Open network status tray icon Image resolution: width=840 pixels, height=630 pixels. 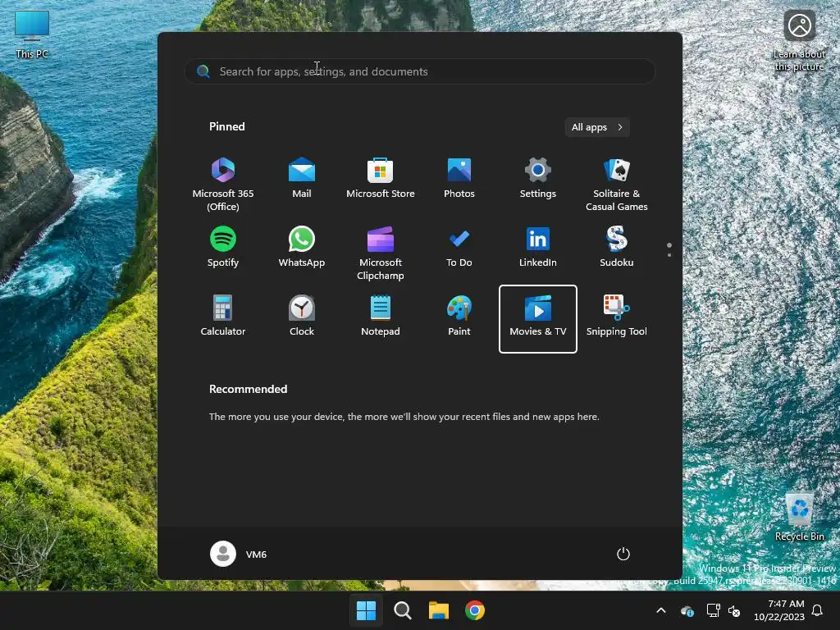713,610
